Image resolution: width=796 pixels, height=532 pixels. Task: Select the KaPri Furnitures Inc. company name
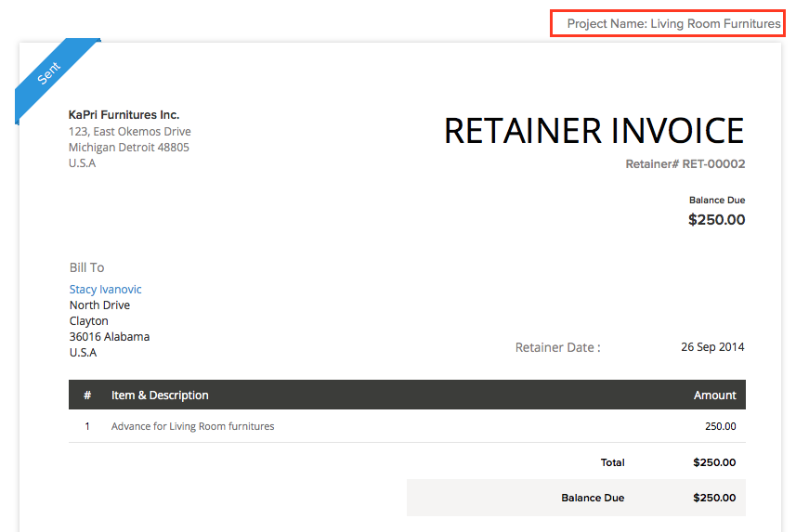124,115
